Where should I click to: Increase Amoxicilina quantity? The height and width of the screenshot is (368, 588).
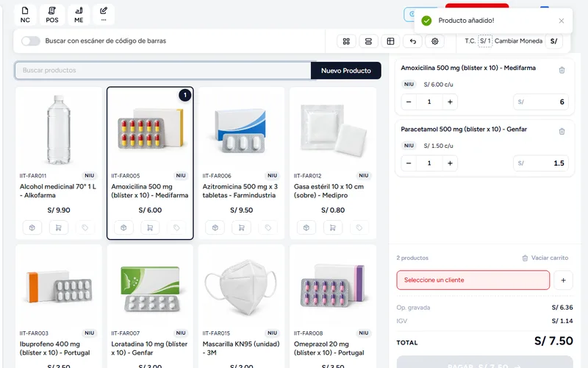(450, 102)
